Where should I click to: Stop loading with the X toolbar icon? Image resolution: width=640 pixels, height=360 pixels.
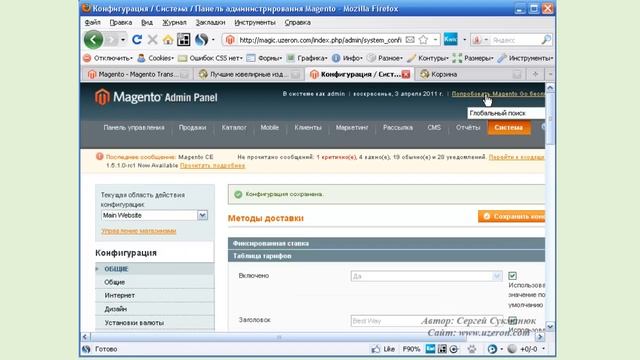pyautogui.click(x=152, y=40)
